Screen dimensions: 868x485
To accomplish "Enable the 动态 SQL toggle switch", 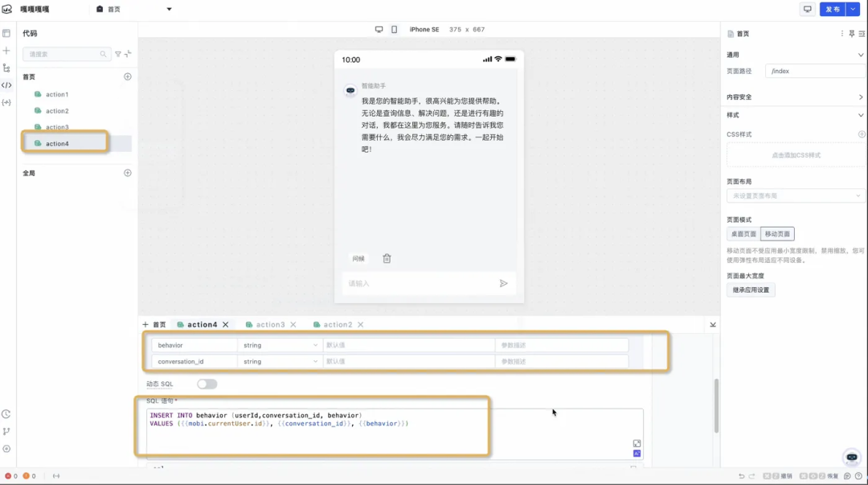I will 207,384.
